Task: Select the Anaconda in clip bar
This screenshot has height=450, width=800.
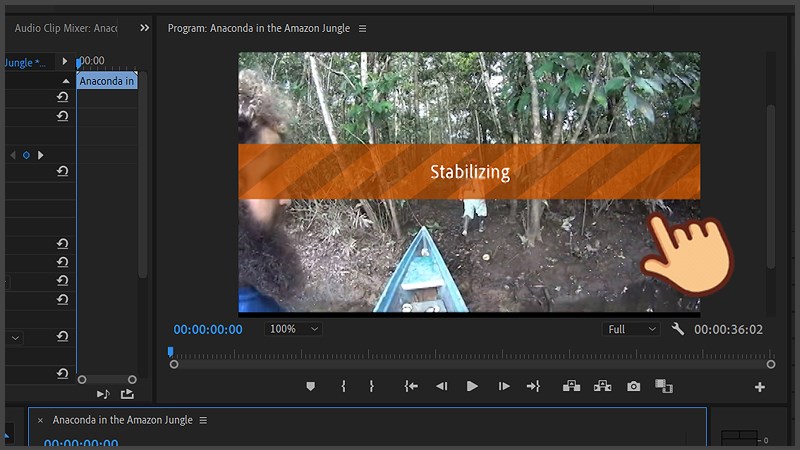Action: tap(107, 81)
